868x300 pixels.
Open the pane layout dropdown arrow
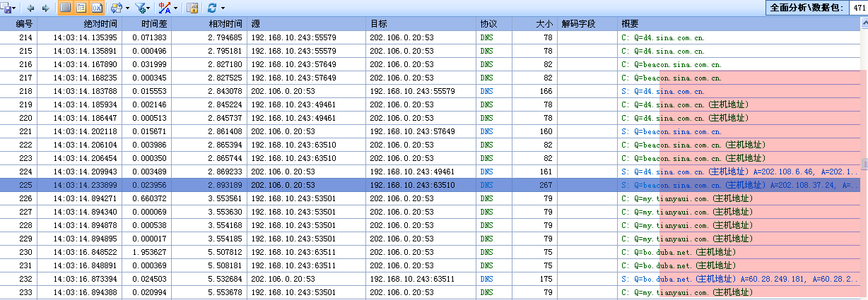(x=127, y=8)
